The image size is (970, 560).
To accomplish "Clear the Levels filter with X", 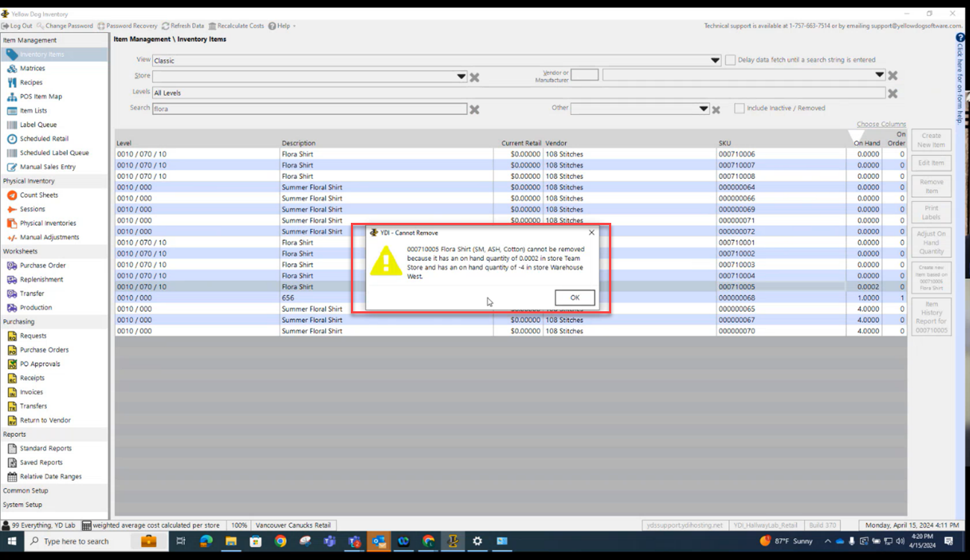I will click(892, 93).
